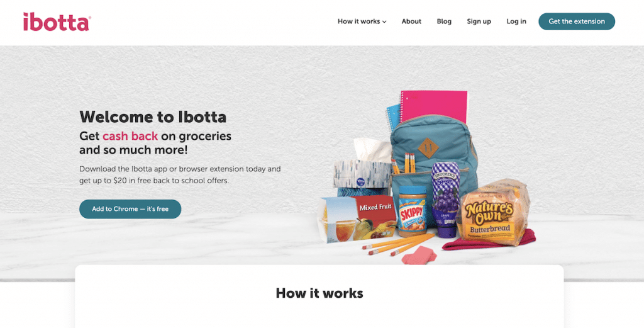644x328 pixels.
Task: Click the How it works section heading
Action: tap(319, 293)
